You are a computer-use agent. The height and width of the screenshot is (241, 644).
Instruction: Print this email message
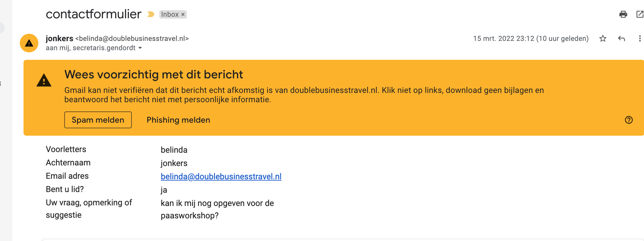[x=623, y=14]
